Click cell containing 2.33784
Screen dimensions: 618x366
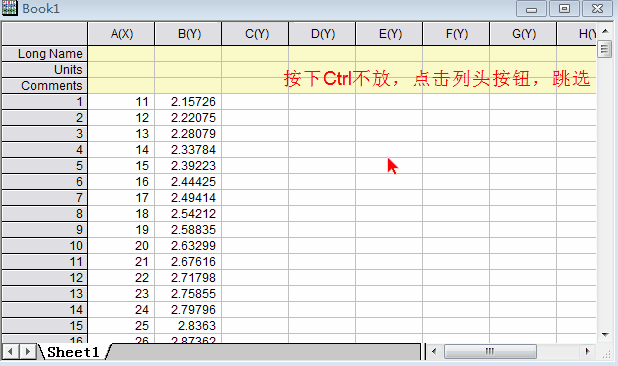point(188,150)
